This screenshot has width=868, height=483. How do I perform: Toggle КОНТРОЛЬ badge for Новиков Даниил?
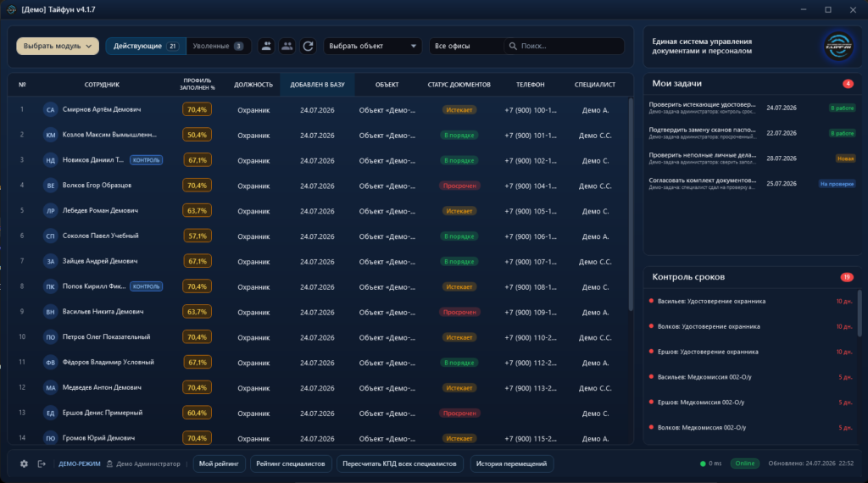[146, 160]
